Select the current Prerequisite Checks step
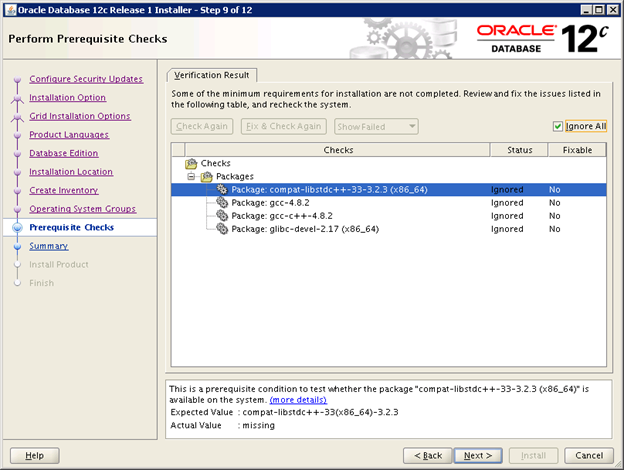Screen dimensions: 624x470 pos(72,228)
